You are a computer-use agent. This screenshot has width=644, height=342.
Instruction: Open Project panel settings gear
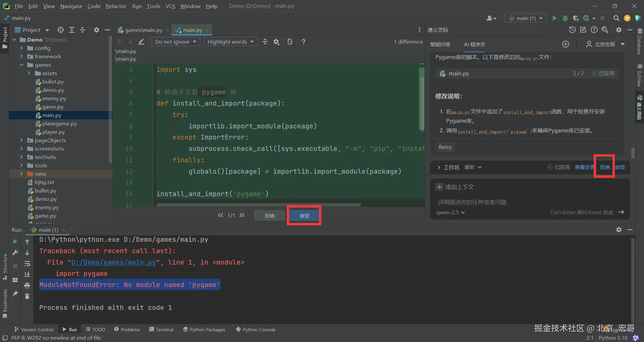click(97, 30)
